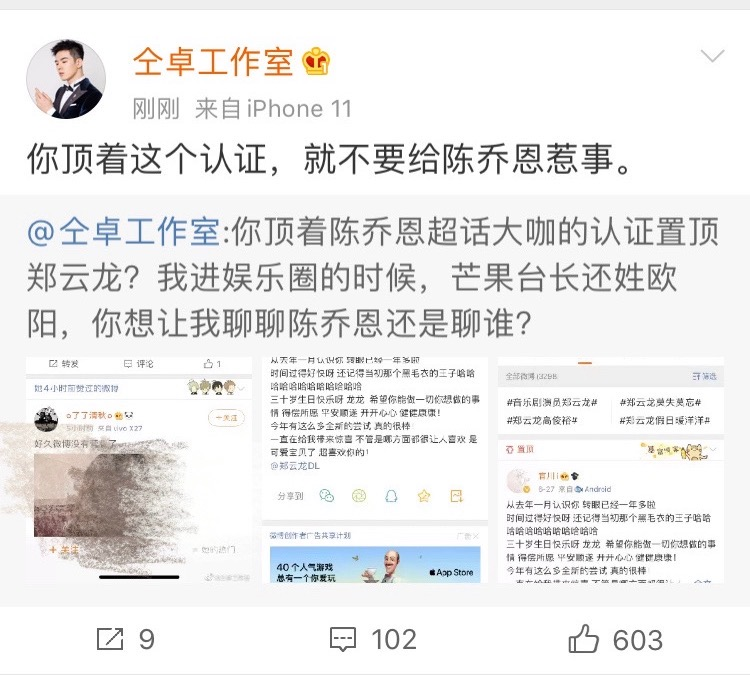Open the 全卓工作室 username title
This screenshot has width=750, height=675.
click(x=213, y=62)
